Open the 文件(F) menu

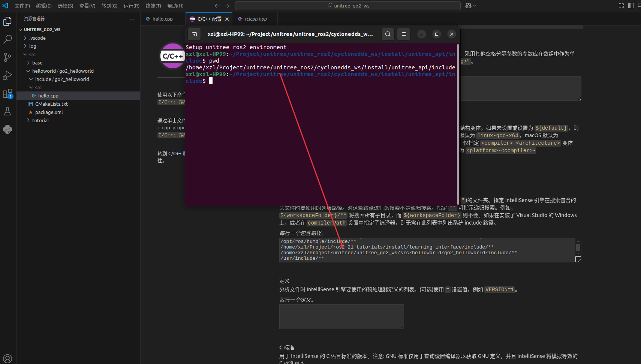(22, 6)
